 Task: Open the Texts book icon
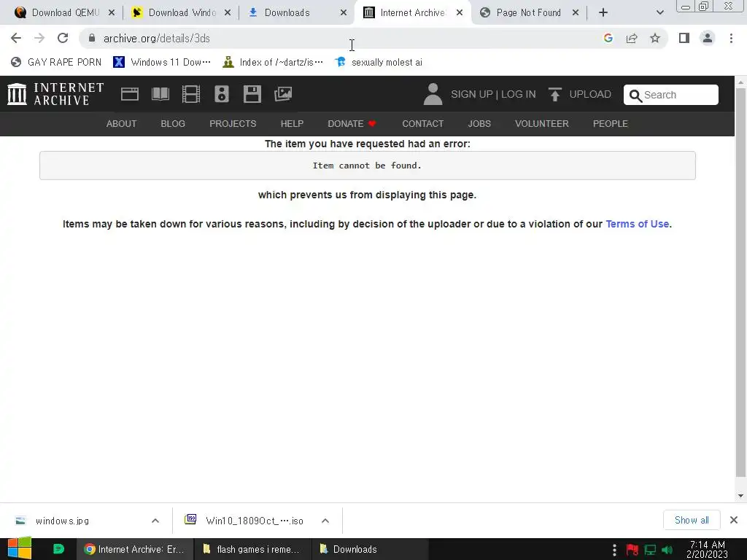click(x=160, y=94)
